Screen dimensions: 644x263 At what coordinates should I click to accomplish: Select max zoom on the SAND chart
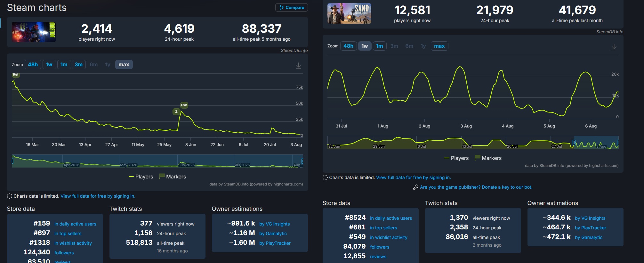pyautogui.click(x=439, y=46)
